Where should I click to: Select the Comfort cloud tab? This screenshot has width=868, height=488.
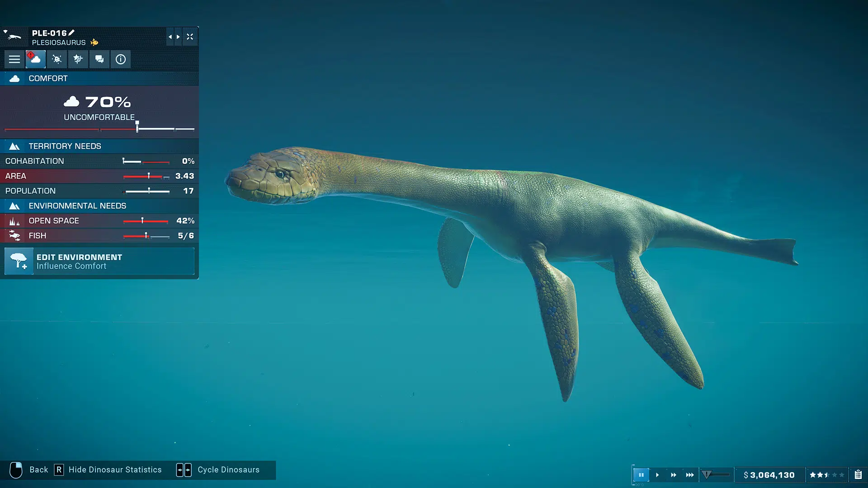(x=36, y=59)
